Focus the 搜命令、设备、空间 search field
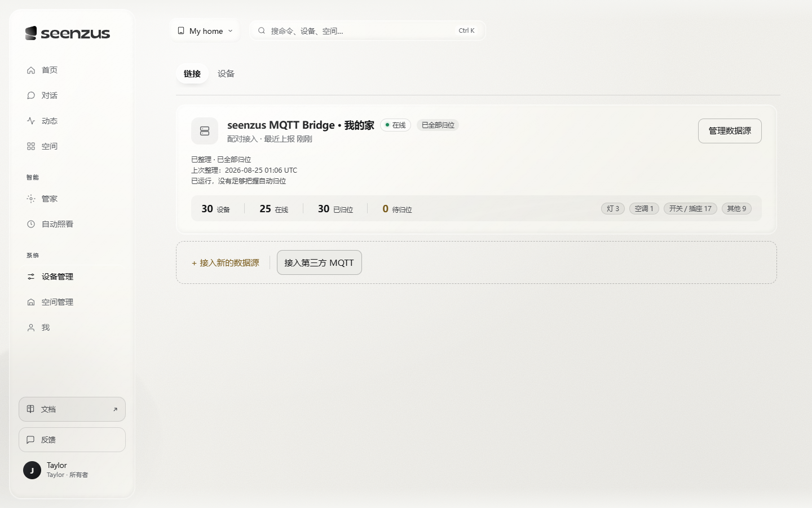The height and width of the screenshot is (508, 812). [368, 30]
